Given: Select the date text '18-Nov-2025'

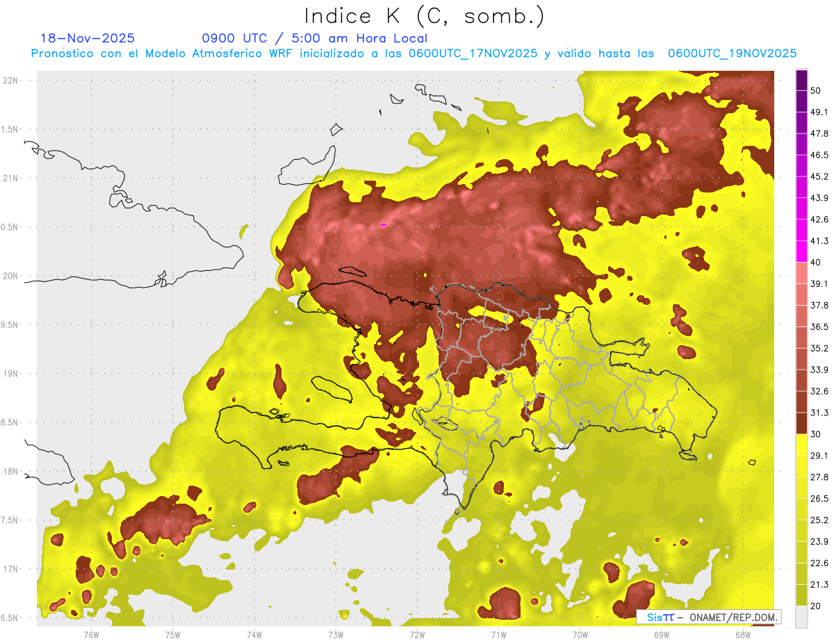Looking at the screenshot, I should [88, 38].
